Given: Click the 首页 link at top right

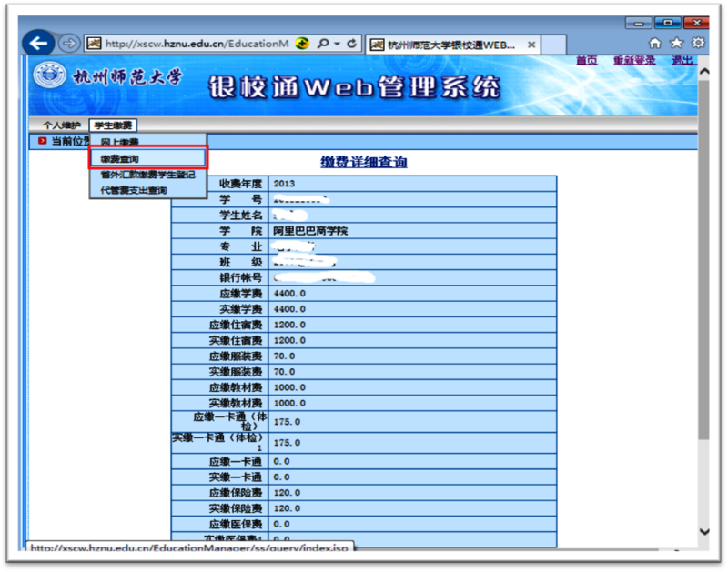Looking at the screenshot, I should pyautogui.click(x=587, y=60).
